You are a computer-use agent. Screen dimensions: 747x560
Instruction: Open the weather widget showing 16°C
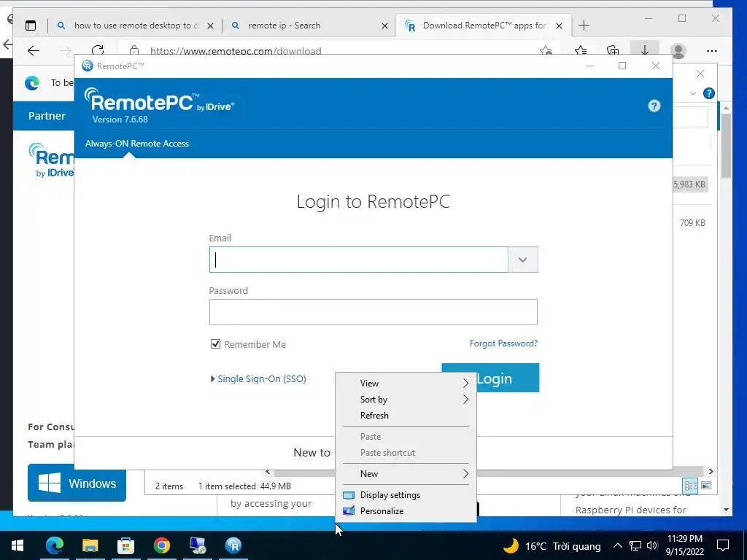(x=551, y=545)
